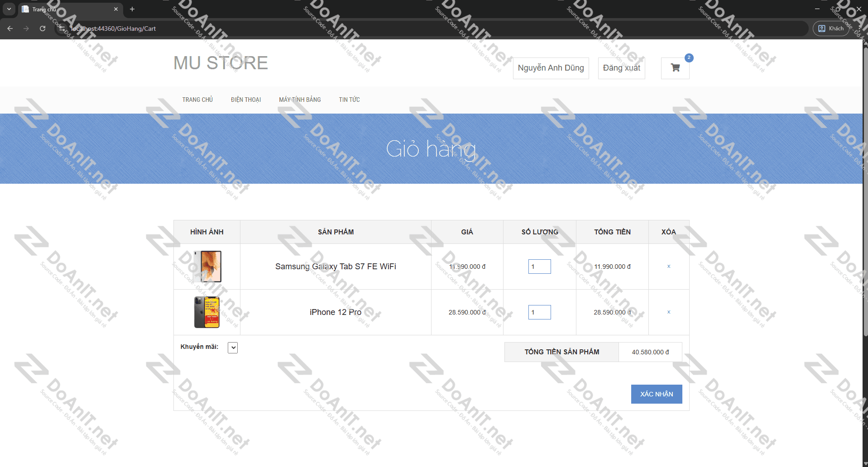
Task: Go forward in browser history
Action: click(26, 29)
